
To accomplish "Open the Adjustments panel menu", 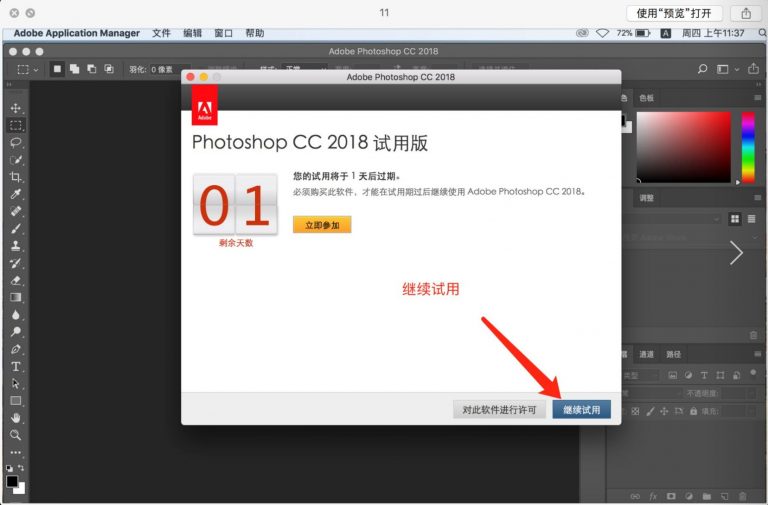I will point(757,198).
